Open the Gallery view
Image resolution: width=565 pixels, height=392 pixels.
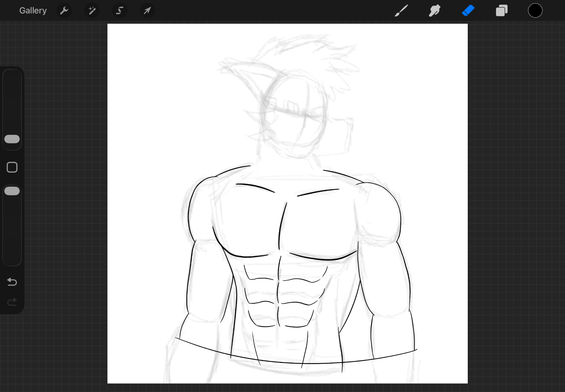[x=33, y=11]
